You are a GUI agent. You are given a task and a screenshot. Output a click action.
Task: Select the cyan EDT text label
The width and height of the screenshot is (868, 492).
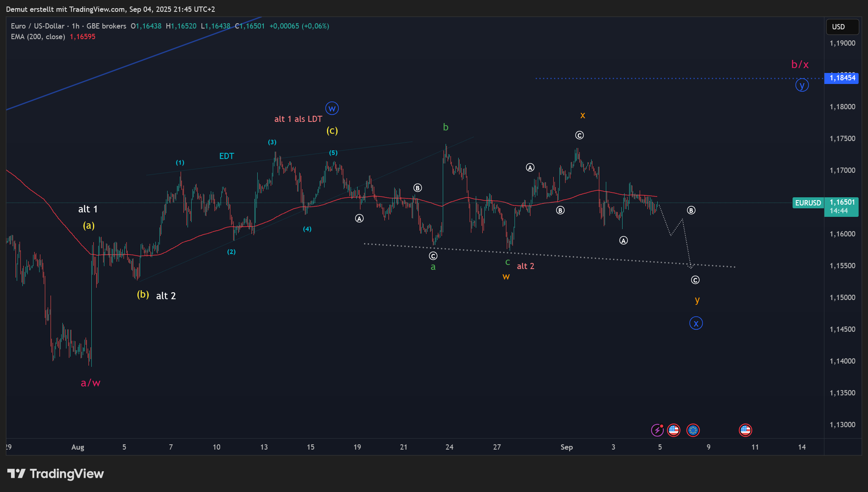point(226,156)
